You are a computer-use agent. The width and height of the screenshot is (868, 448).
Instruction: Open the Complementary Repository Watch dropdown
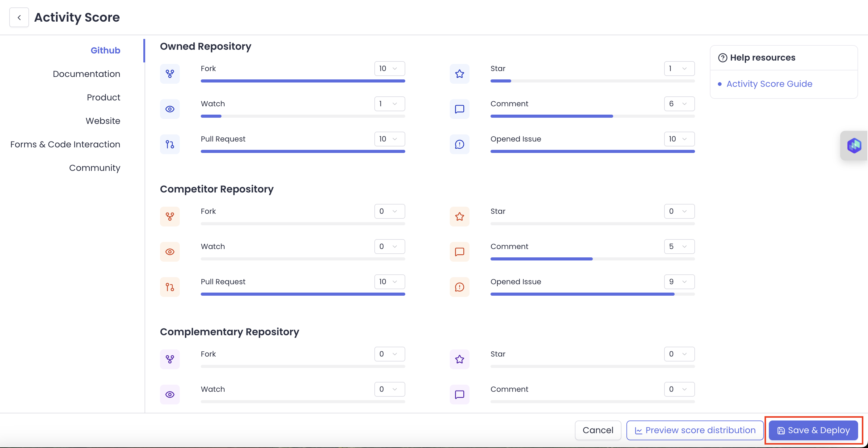point(390,389)
